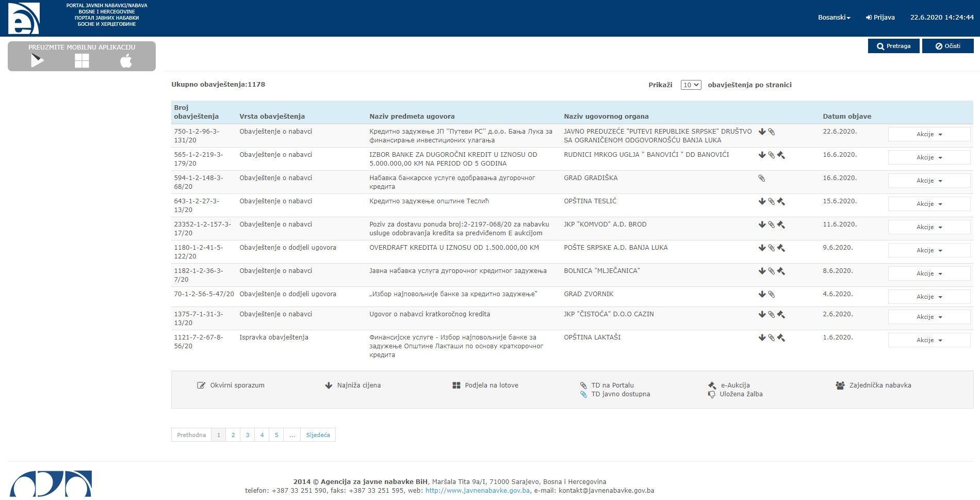980x500 pixels.
Task: Expand Akcije menu for Grad Zvornik notice
Action: tap(929, 297)
